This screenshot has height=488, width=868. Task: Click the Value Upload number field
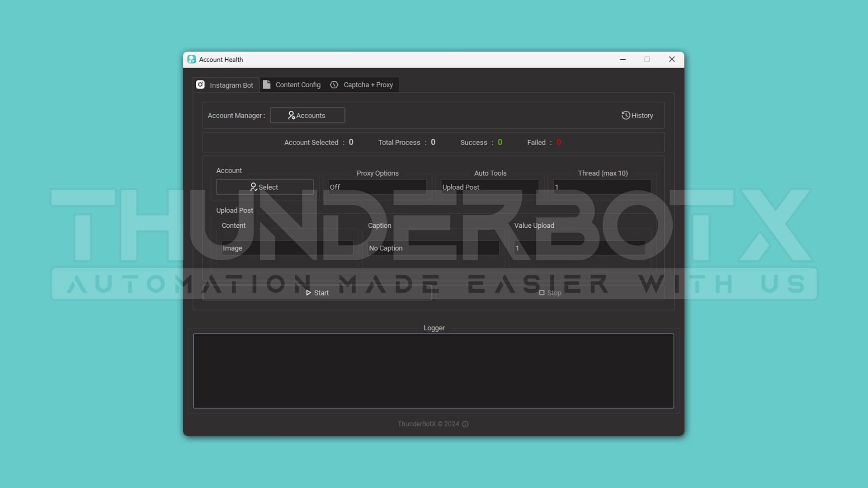(580, 248)
